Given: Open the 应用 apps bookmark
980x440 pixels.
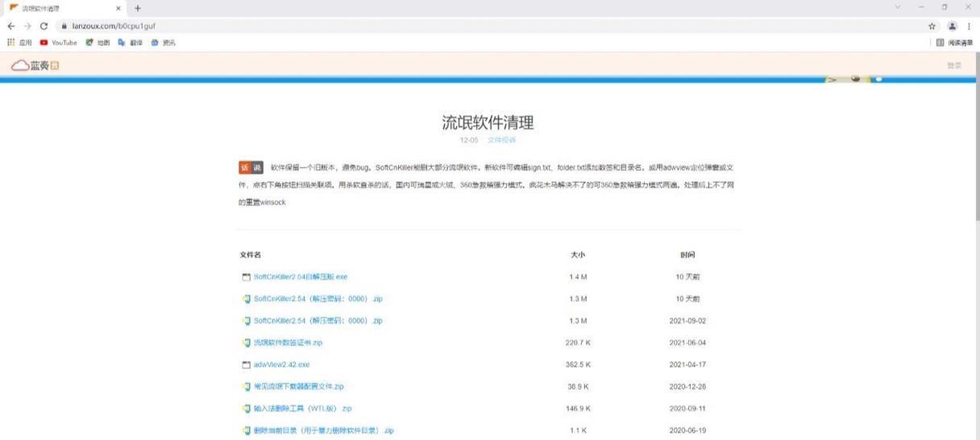Looking at the screenshot, I should (x=19, y=43).
